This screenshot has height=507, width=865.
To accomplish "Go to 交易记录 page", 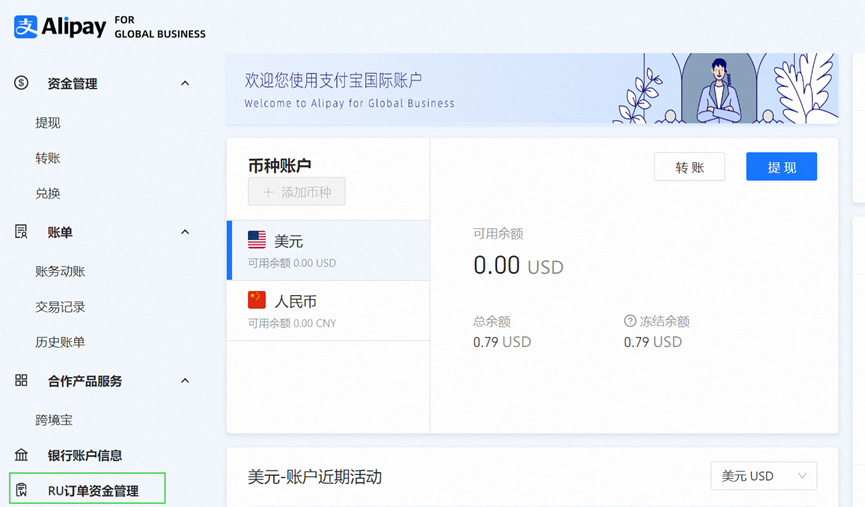I will [60, 307].
